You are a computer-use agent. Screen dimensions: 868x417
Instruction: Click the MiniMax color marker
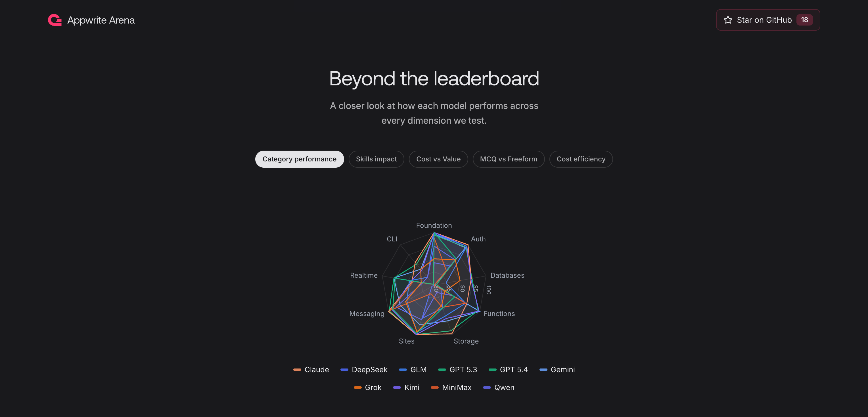[x=435, y=387]
